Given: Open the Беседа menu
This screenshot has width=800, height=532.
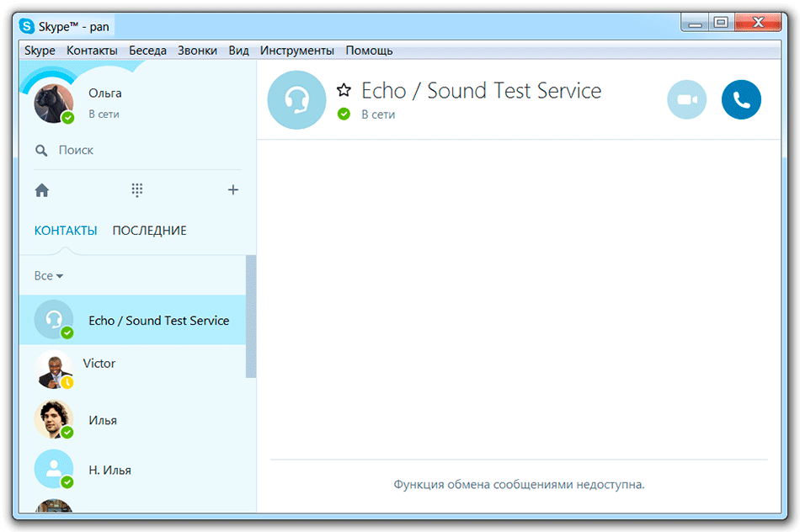Looking at the screenshot, I should pyautogui.click(x=147, y=51).
